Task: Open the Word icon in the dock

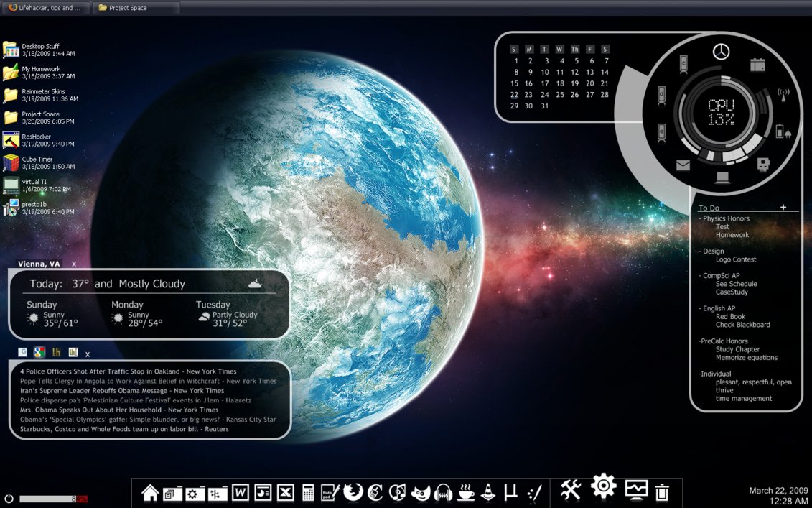Action: [241, 492]
